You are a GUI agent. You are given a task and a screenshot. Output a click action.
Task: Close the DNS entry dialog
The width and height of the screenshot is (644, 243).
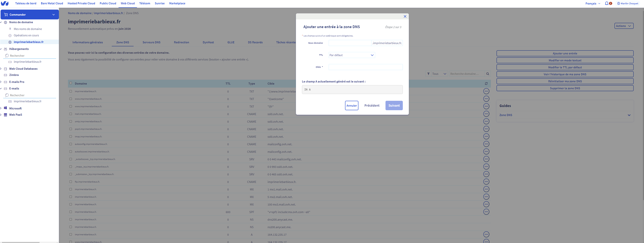[x=405, y=17]
